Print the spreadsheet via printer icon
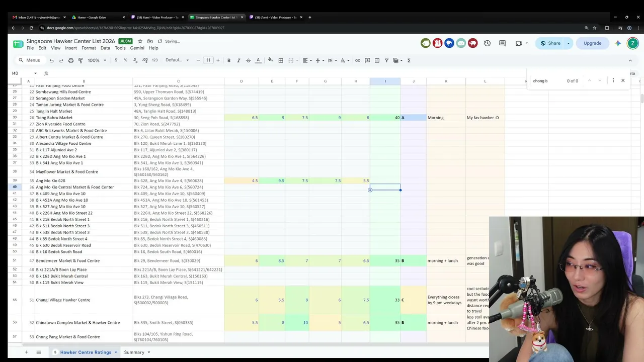 click(x=70, y=60)
